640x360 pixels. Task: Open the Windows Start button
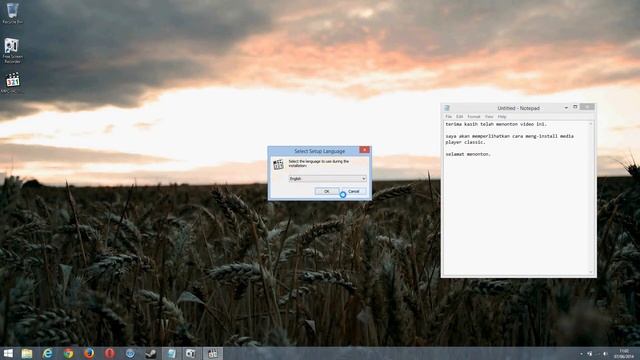click(x=8, y=353)
